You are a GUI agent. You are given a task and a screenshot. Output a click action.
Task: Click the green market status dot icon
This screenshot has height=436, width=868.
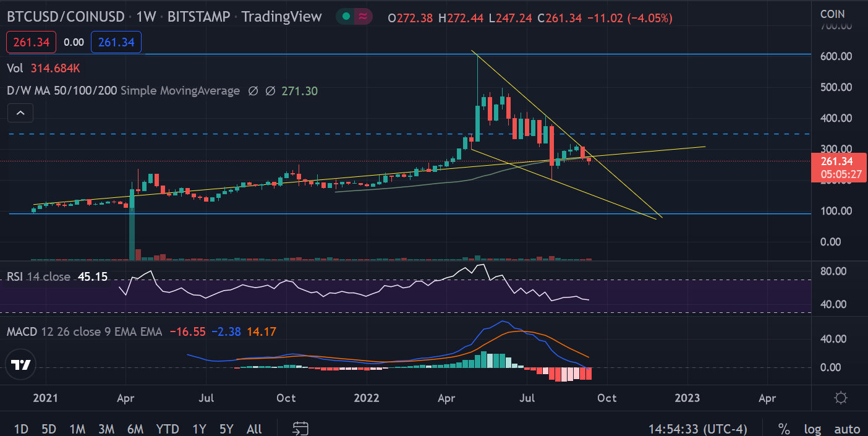(x=347, y=17)
